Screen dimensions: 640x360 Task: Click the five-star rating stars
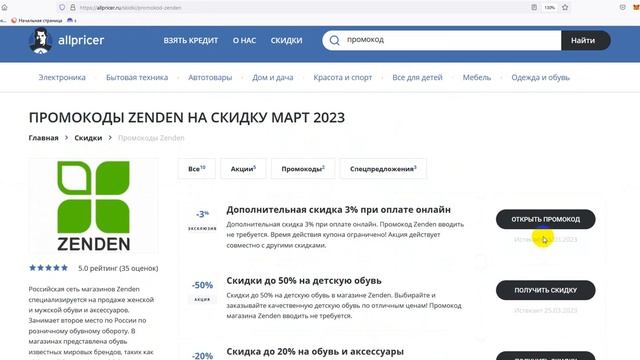click(48, 268)
